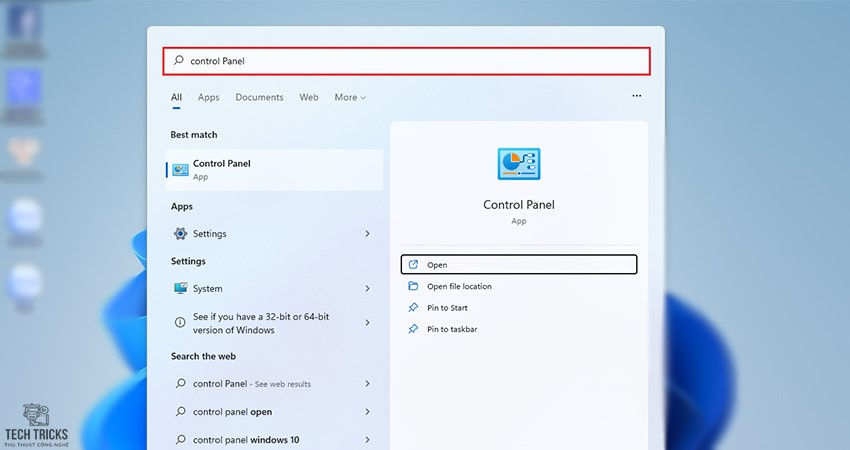Select 'control panel open' web suggestion
The image size is (850, 450).
tap(273, 412)
